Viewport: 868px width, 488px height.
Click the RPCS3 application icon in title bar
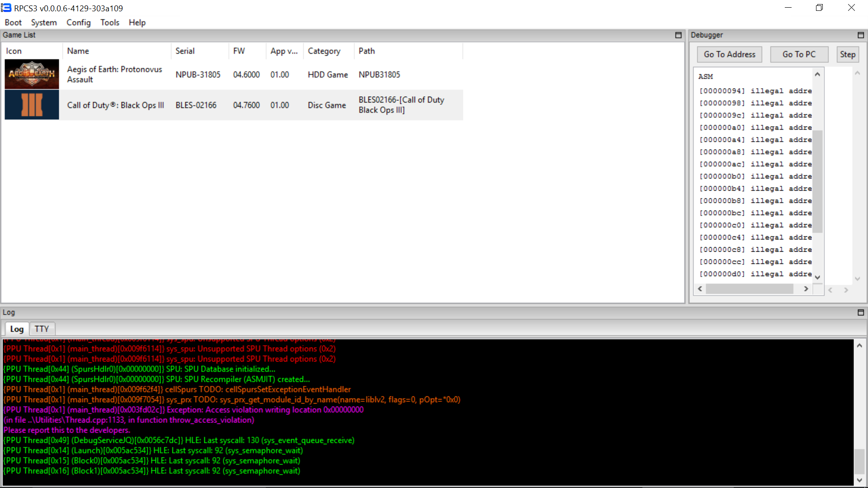[x=6, y=8]
